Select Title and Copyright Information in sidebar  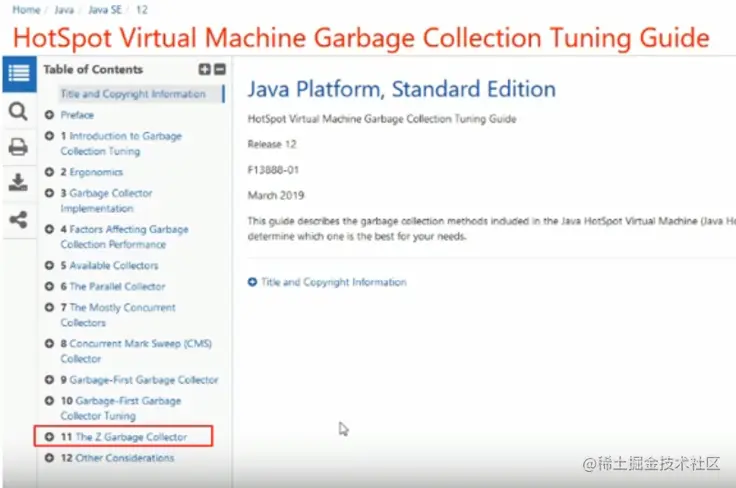133,94
